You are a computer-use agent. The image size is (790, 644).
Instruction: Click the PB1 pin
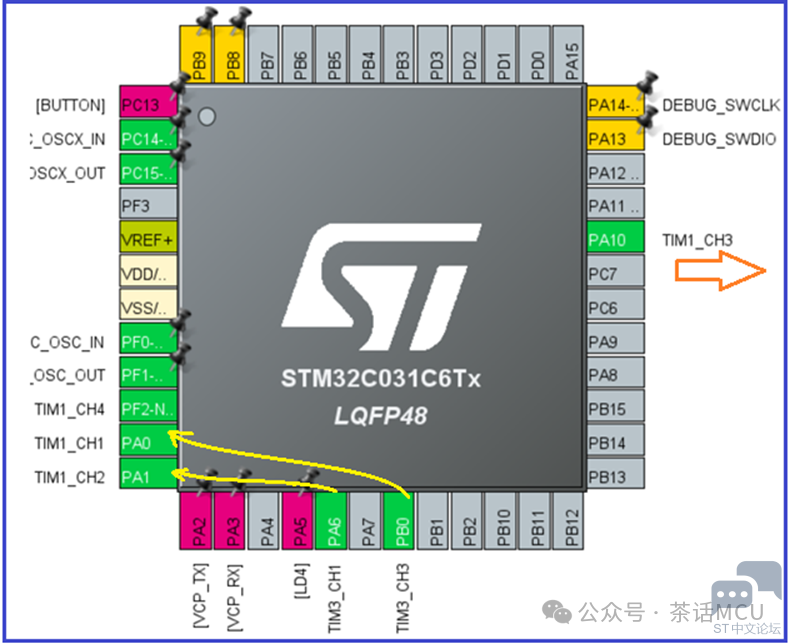coord(433,521)
